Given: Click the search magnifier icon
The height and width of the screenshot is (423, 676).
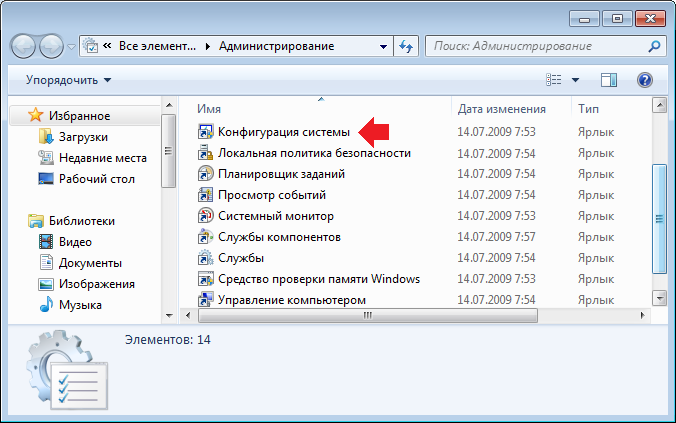Looking at the screenshot, I should point(654,46).
